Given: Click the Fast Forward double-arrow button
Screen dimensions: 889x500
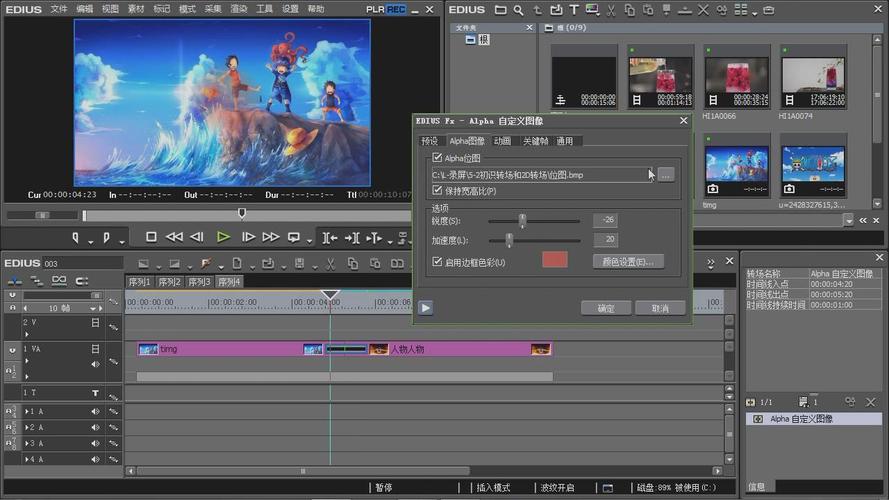Looking at the screenshot, I should pyautogui.click(x=271, y=237).
